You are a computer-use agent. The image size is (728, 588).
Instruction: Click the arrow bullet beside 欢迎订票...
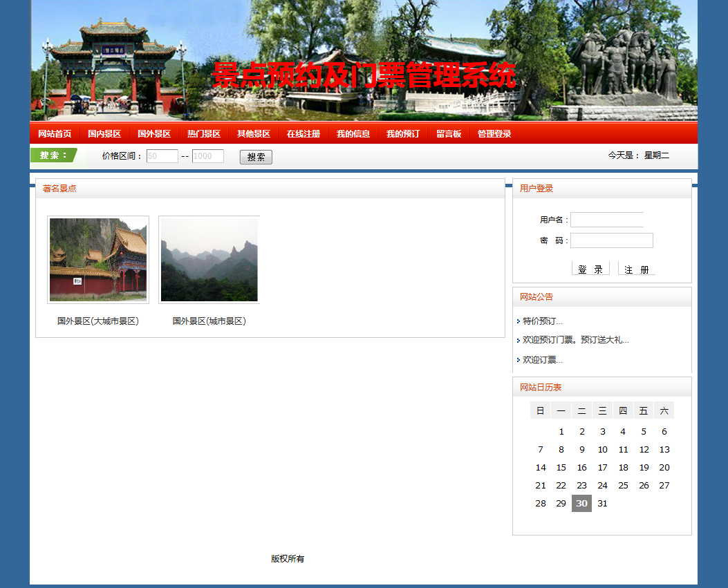[518, 360]
